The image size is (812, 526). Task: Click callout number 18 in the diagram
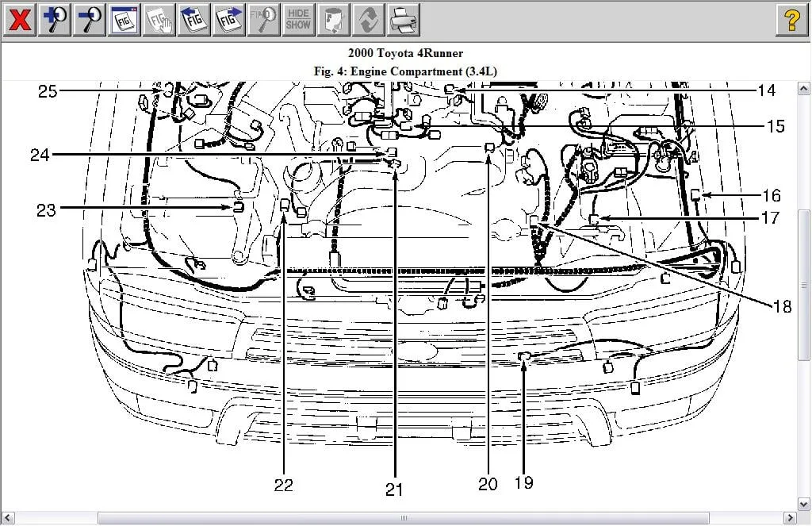click(x=783, y=307)
